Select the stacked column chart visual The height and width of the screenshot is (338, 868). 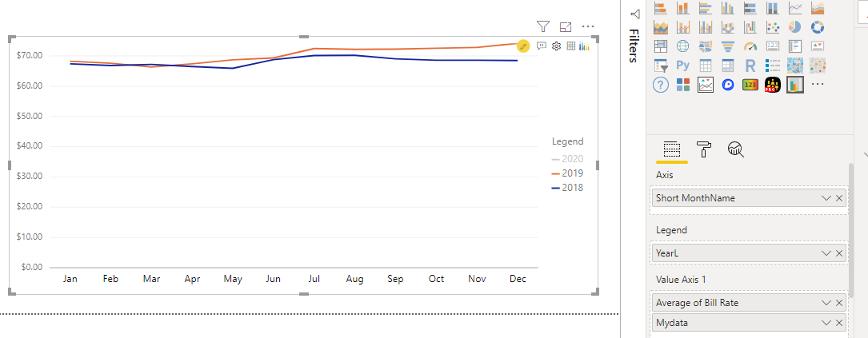tap(683, 8)
